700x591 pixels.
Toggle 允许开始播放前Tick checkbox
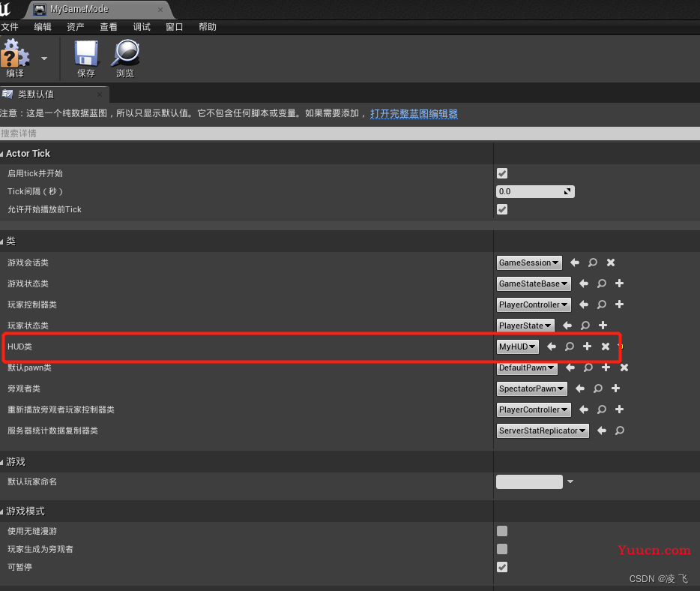pyautogui.click(x=502, y=209)
